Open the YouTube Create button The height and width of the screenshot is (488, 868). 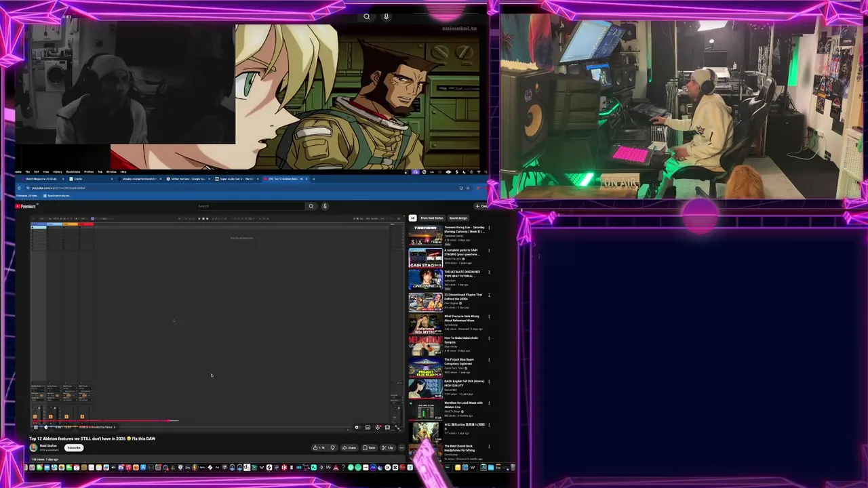click(x=481, y=206)
